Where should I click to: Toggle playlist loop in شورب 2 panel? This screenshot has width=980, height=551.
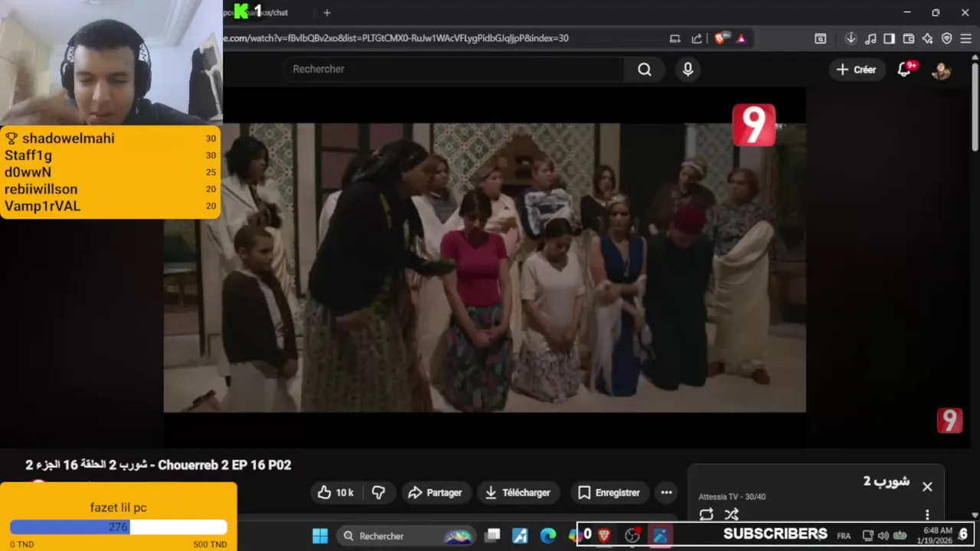click(706, 514)
